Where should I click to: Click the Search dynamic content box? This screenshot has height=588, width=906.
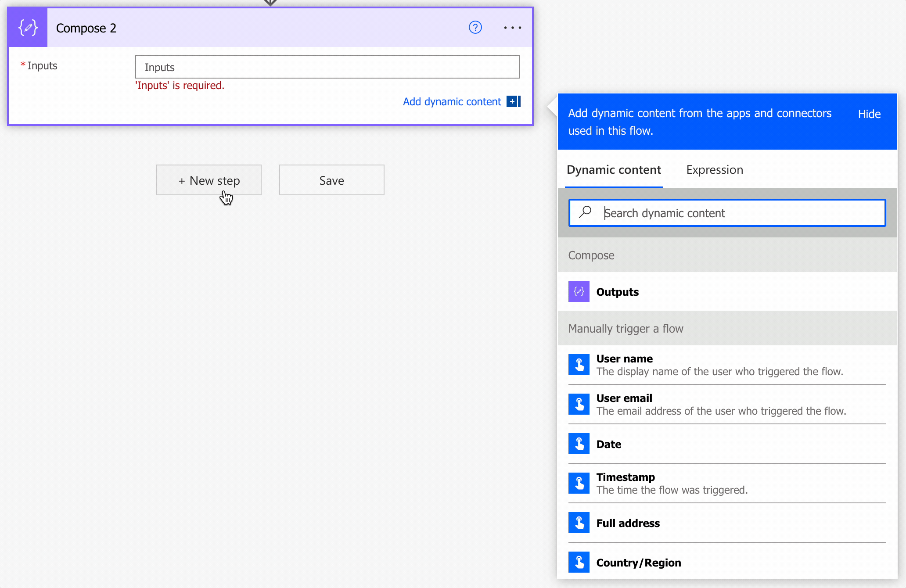click(x=742, y=213)
